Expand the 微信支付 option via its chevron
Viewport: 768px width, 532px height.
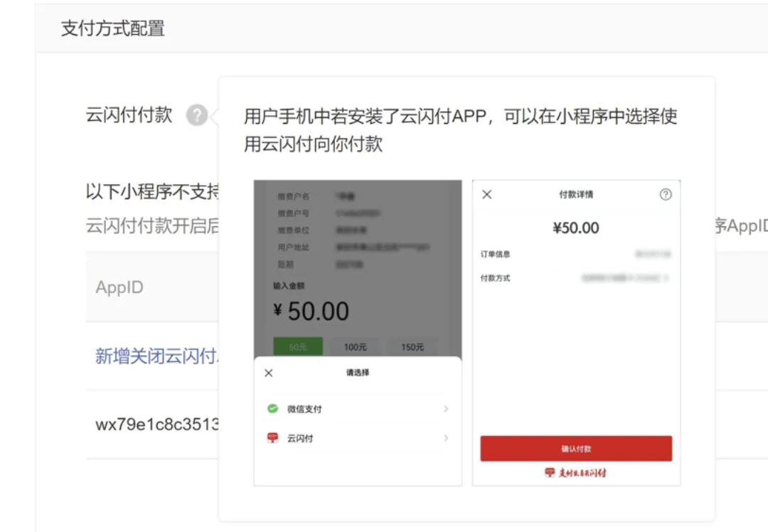point(447,408)
